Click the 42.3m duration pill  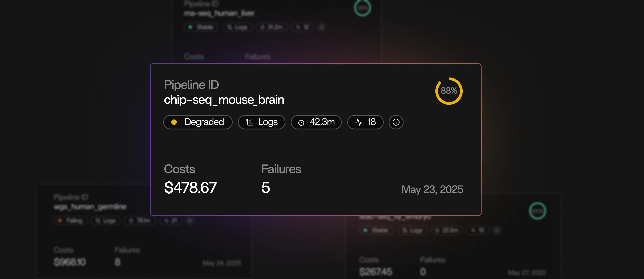(316, 122)
